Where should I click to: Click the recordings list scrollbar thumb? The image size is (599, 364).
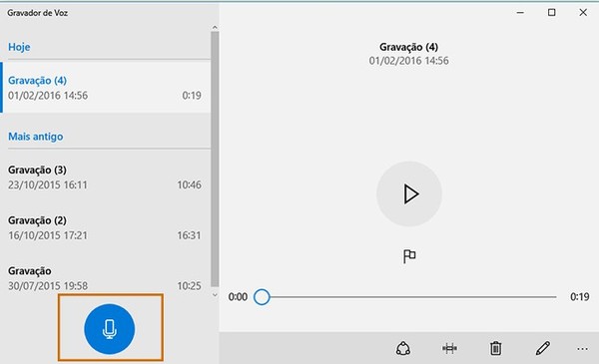(215, 159)
